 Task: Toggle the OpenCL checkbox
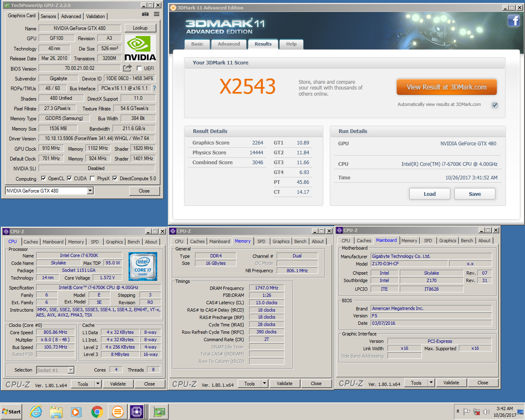pos(44,178)
